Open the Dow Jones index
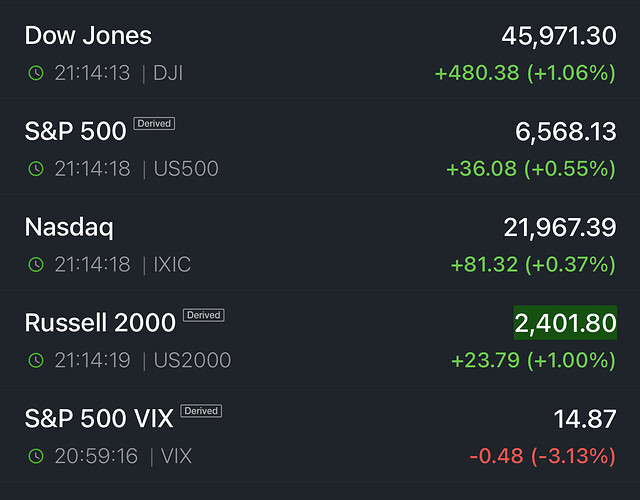The image size is (640, 500). tap(88, 36)
